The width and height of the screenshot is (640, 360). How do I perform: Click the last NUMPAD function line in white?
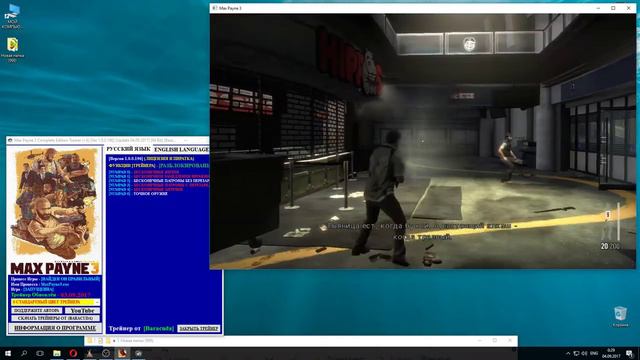coord(138,194)
